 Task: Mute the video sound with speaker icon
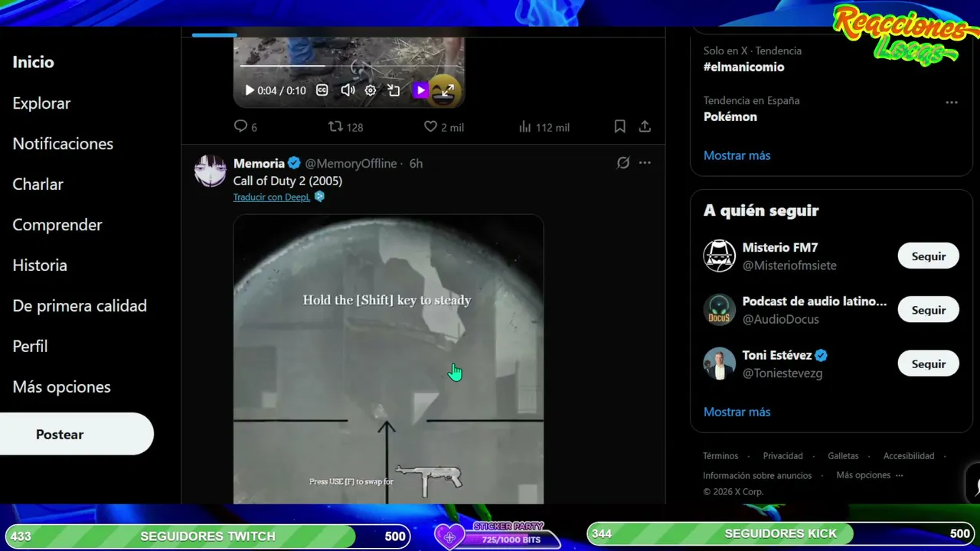(348, 90)
